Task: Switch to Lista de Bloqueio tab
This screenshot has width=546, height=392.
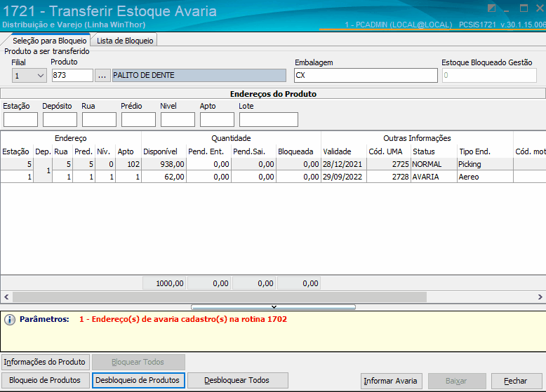Action: point(125,41)
